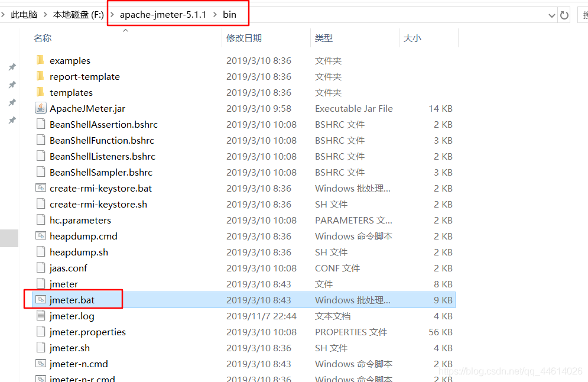Click the Windows 命令脚本 type of heapdump.cmd
Image resolution: width=588 pixels, height=382 pixels.
point(353,236)
